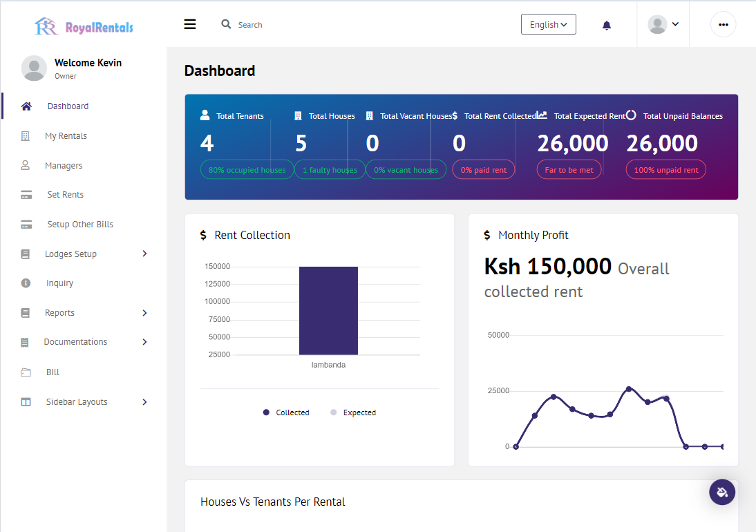Click the Total Vacant Houses building icon

[369, 115]
